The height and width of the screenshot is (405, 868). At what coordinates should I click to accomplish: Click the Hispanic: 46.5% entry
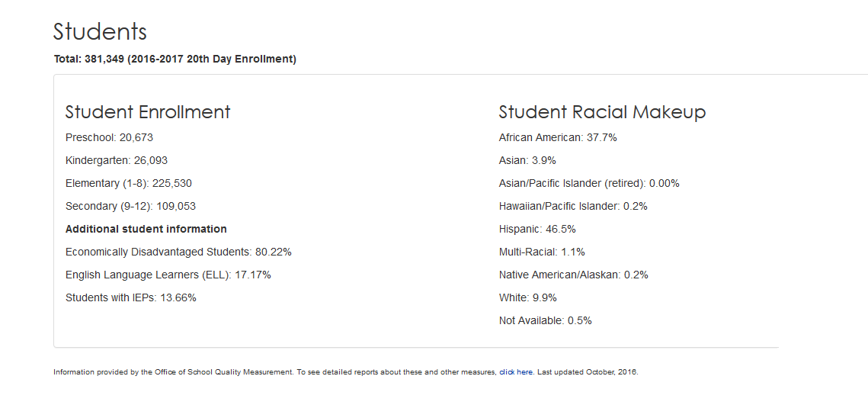click(x=537, y=229)
